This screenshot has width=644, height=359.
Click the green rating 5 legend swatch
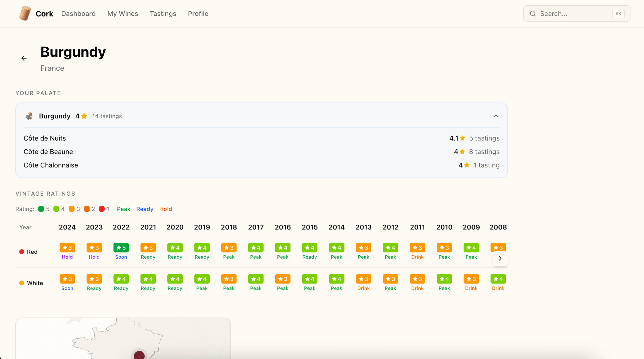pyautogui.click(x=41, y=209)
